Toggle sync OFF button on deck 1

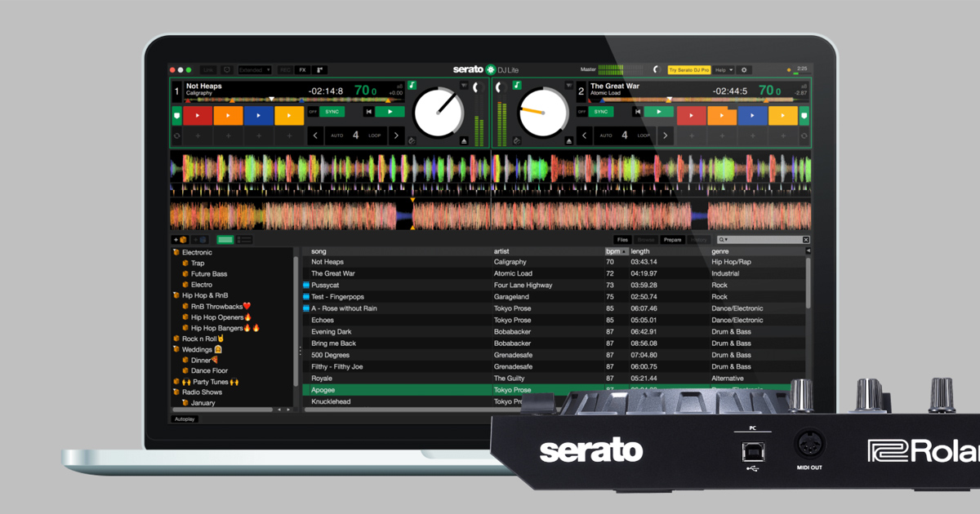click(x=313, y=112)
